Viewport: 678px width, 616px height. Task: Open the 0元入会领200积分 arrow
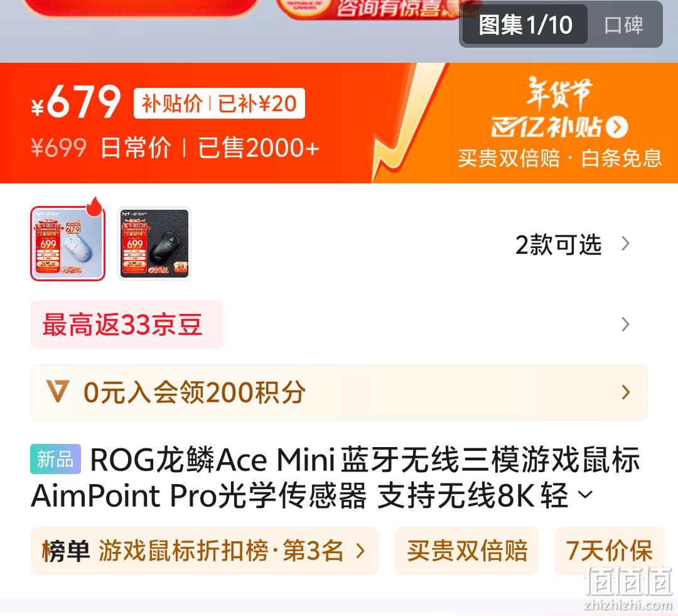(625, 392)
